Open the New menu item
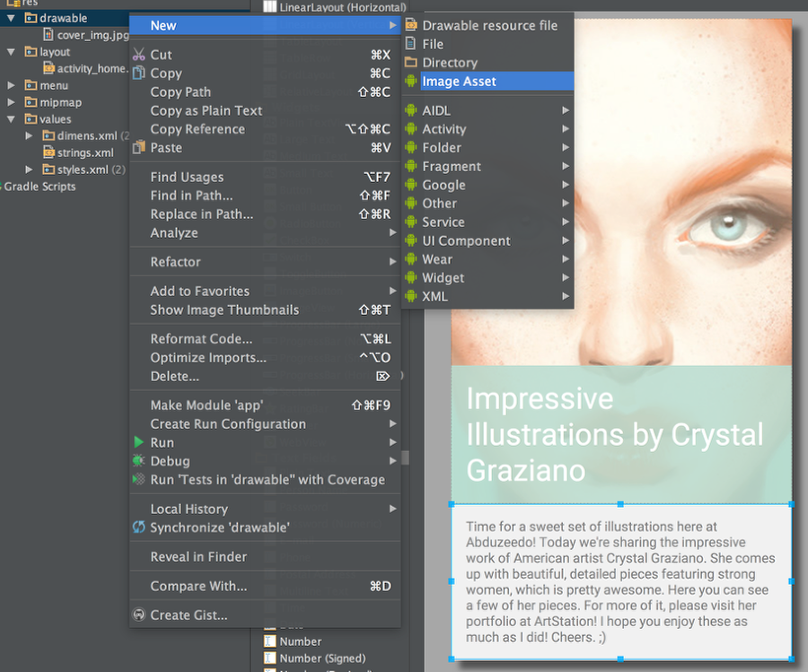This screenshot has height=672, width=808. (x=265, y=26)
